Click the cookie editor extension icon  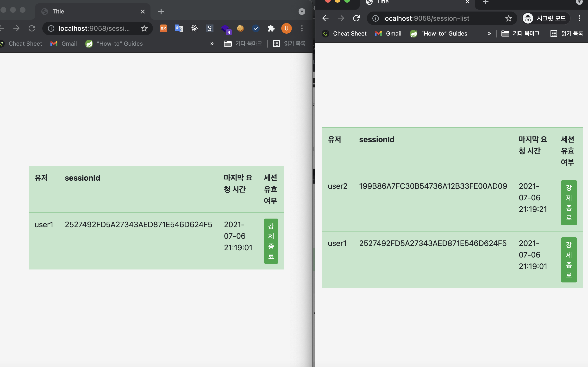(x=240, y=28)
